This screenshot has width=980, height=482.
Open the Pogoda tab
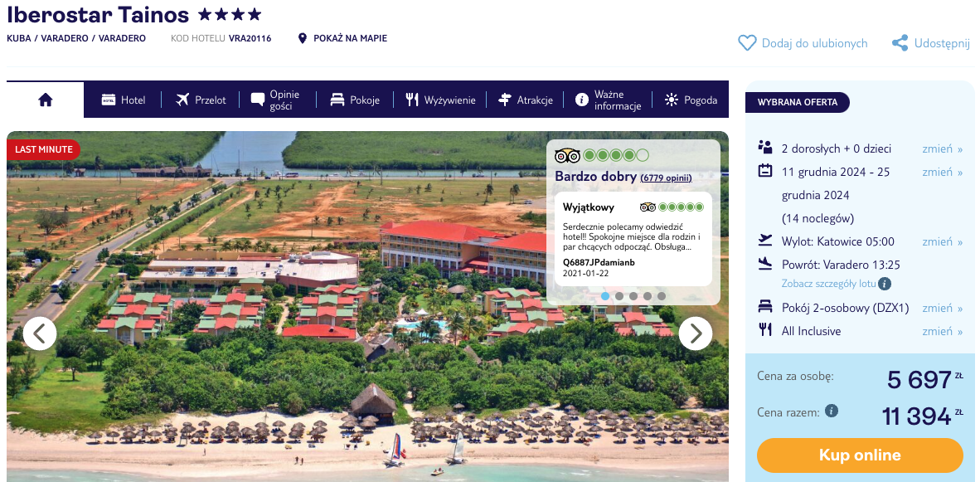tap(691, 100)
